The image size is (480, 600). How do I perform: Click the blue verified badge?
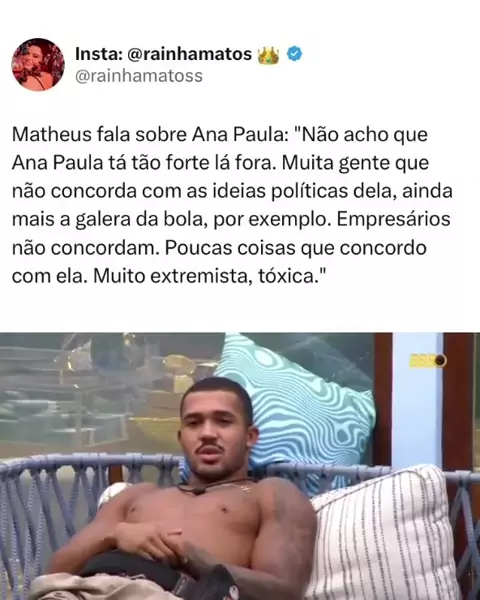point(294,54)
